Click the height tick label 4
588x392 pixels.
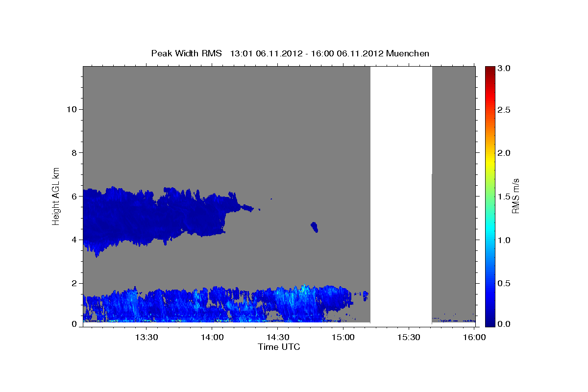(74, 240)
